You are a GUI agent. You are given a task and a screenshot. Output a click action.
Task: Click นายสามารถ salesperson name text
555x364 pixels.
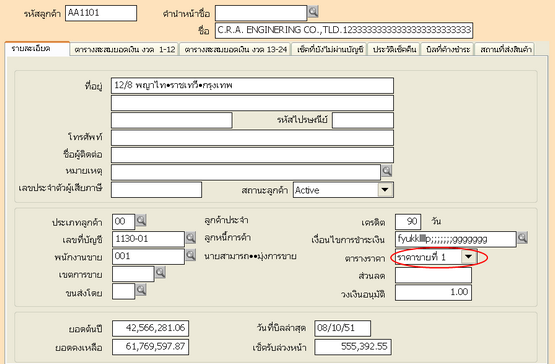250,256
